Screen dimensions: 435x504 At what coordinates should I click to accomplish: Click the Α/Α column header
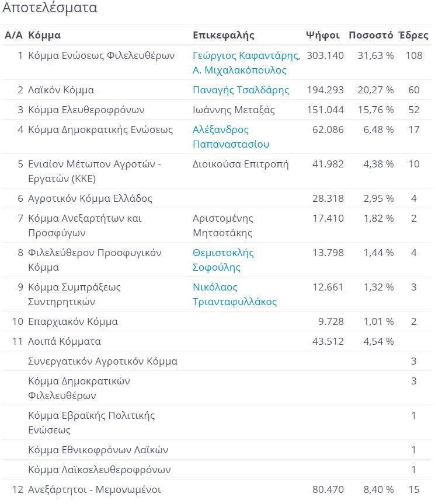(13, 35)
